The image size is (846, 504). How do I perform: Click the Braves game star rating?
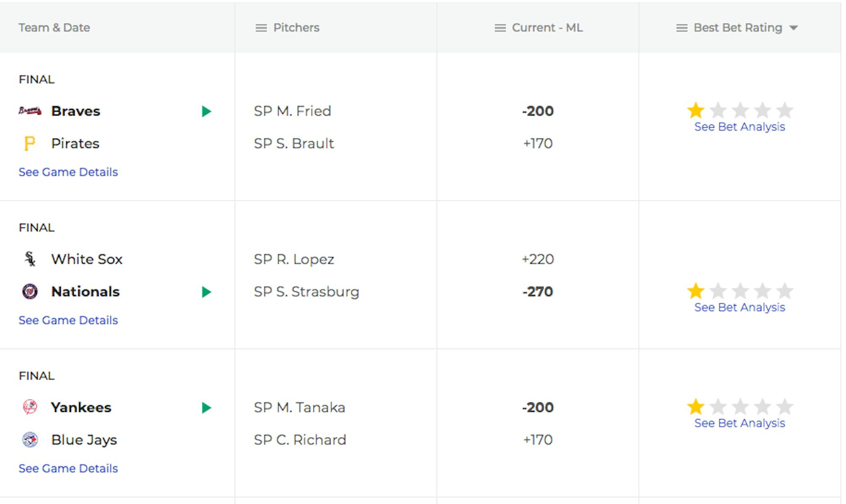(x=740, y=111)
